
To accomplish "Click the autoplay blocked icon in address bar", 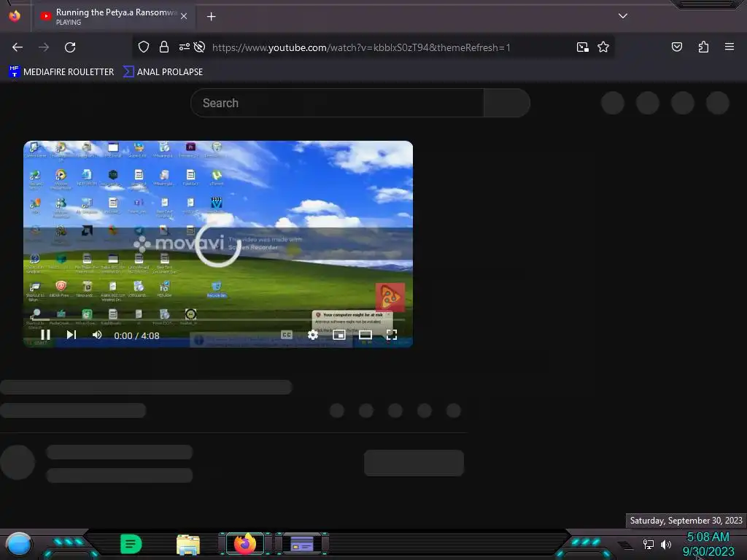I will coord(200,47).
